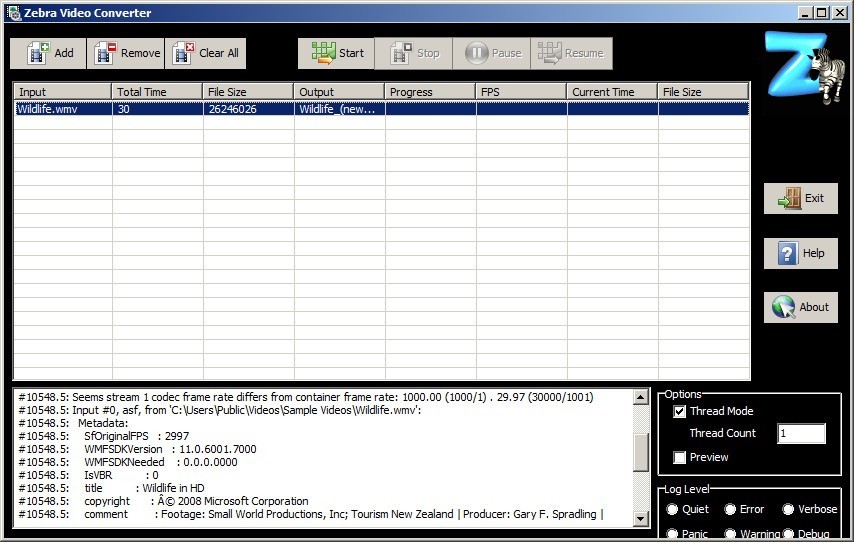
Task: Click the log line with WMFSDKVersion
Action: (137, 449)
